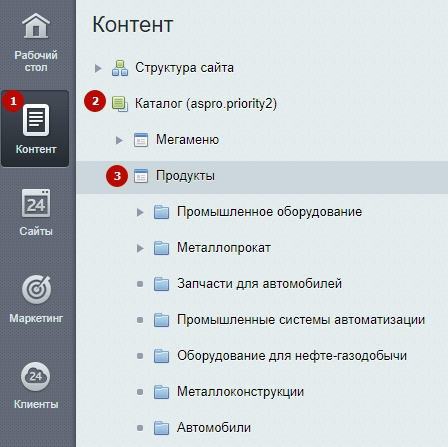Open the Клиенты cloud icon
This screenshot has width=448, height=447.
click(36, 376)
